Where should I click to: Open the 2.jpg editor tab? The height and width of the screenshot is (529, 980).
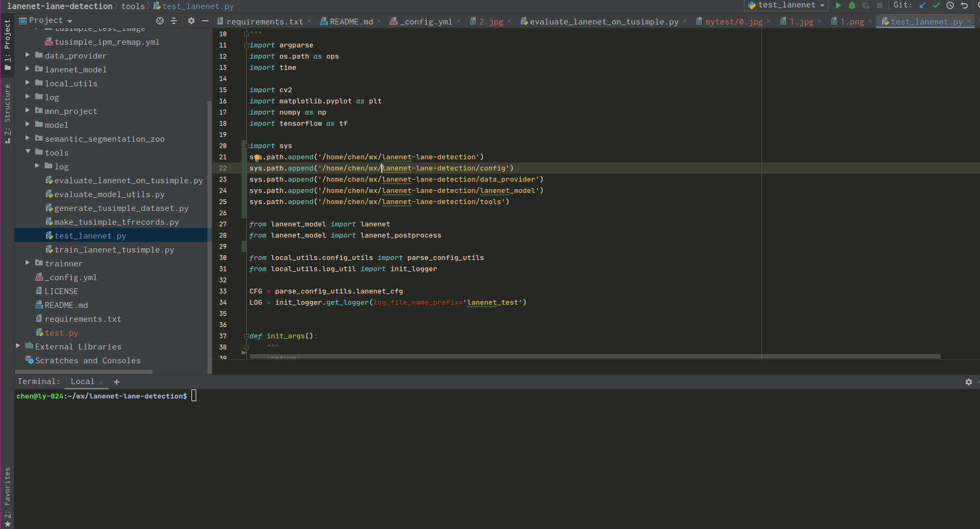click(491, 22)
